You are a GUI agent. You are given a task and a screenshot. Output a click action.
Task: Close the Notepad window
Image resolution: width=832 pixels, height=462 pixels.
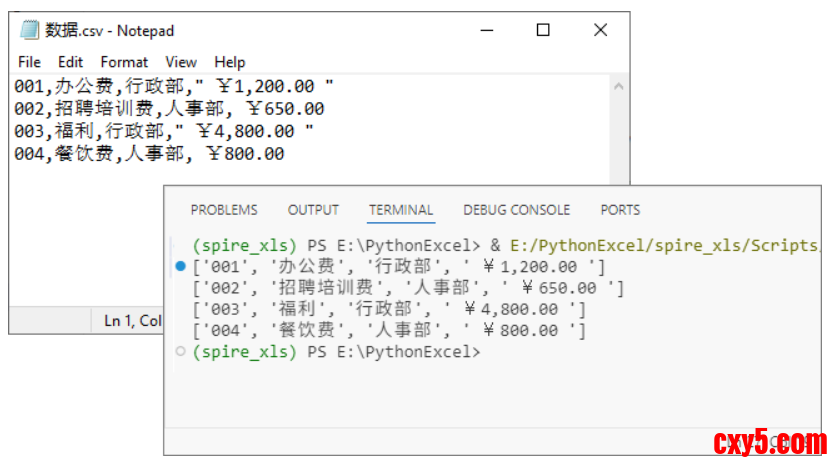click(600, 31)
